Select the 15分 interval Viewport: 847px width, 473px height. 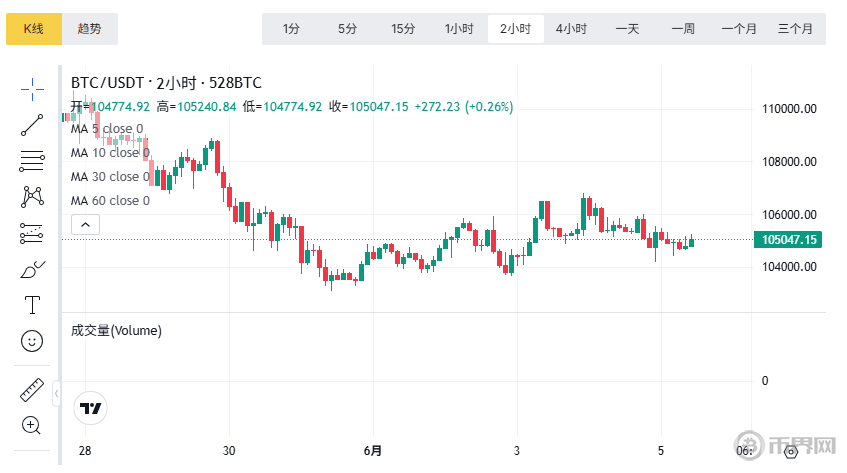[x=403, y=29]
